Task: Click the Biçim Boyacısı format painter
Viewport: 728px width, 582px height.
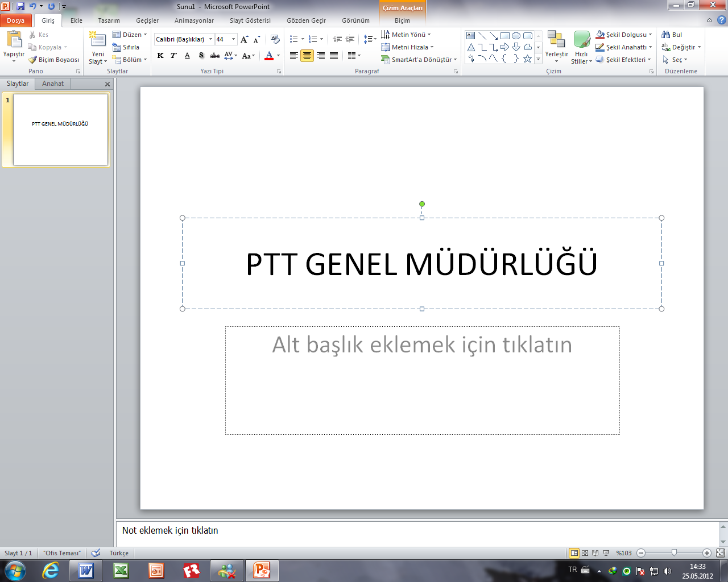Action: [x=54, y=60]
